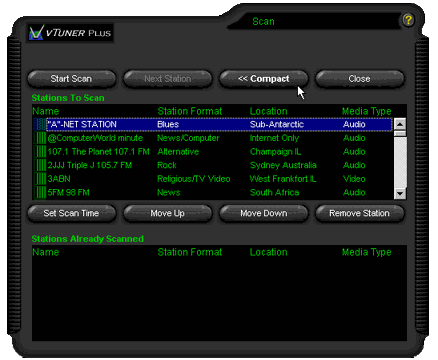The image size is (438, 360).
Task: Open help via the question mark icon
Action: pyautogui.click(x=408, y=20)
